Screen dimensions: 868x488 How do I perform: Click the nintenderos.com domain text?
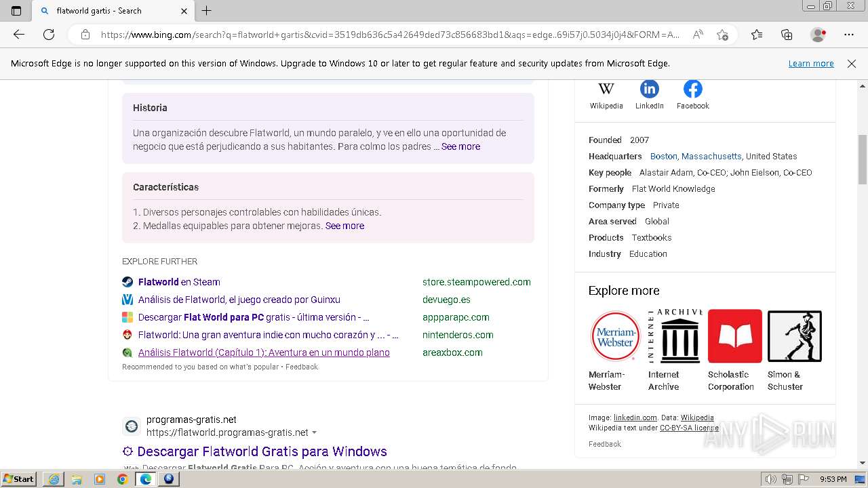point(458,335)
